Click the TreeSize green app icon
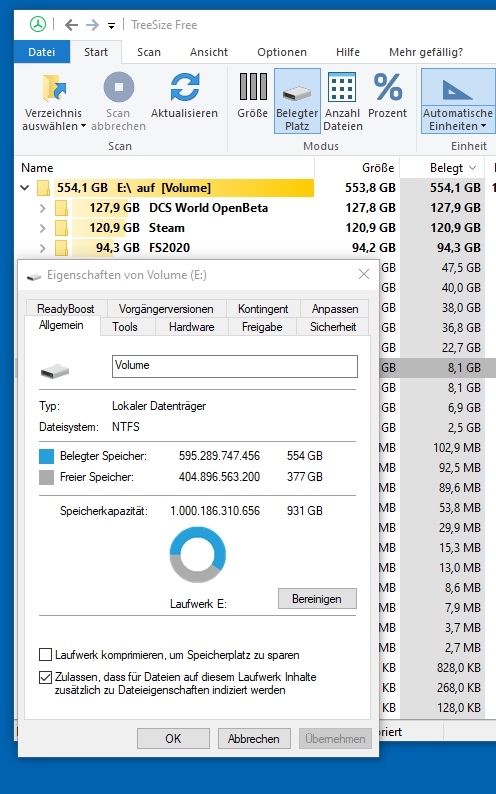 tap(37, 24)
